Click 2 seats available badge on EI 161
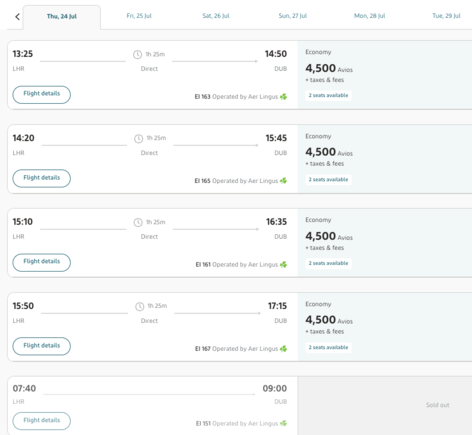Image resolution: width=472 pixels, height=435 pixels. [x=328, y=263]
